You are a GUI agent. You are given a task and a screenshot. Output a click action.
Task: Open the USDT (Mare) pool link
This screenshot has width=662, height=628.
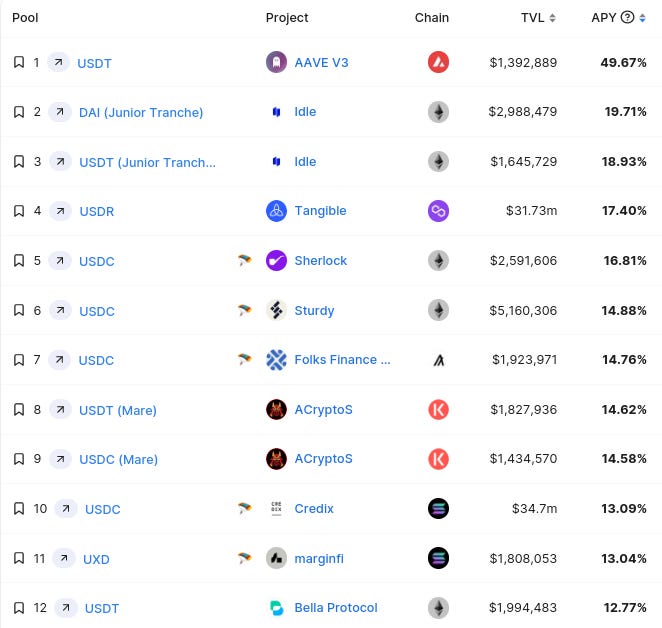pyautogui.click(x=118, y=411)
